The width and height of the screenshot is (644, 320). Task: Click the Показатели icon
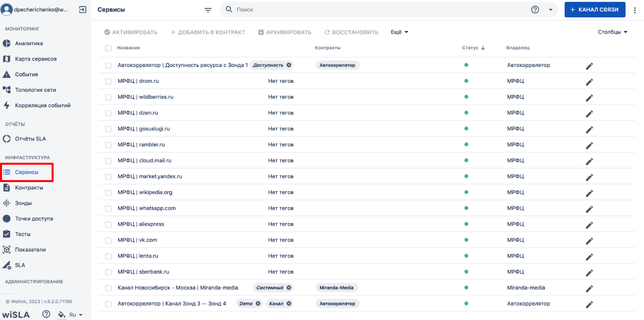coord(6,250)
